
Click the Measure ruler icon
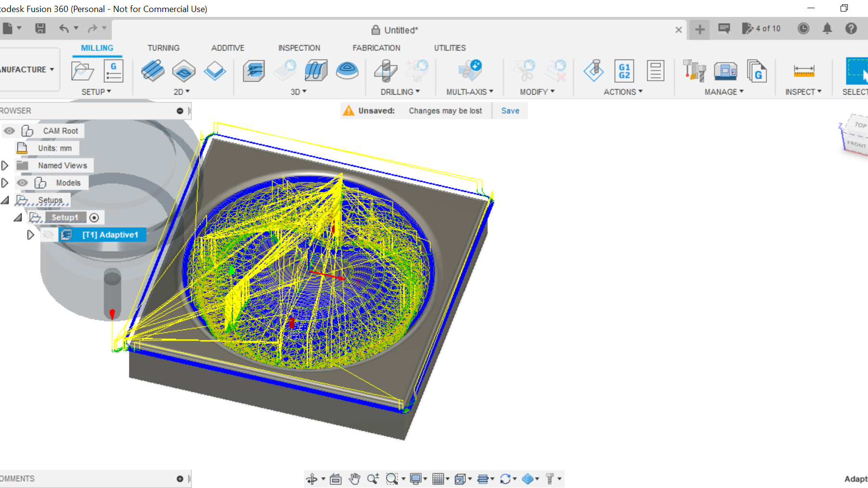coord(804,71)
